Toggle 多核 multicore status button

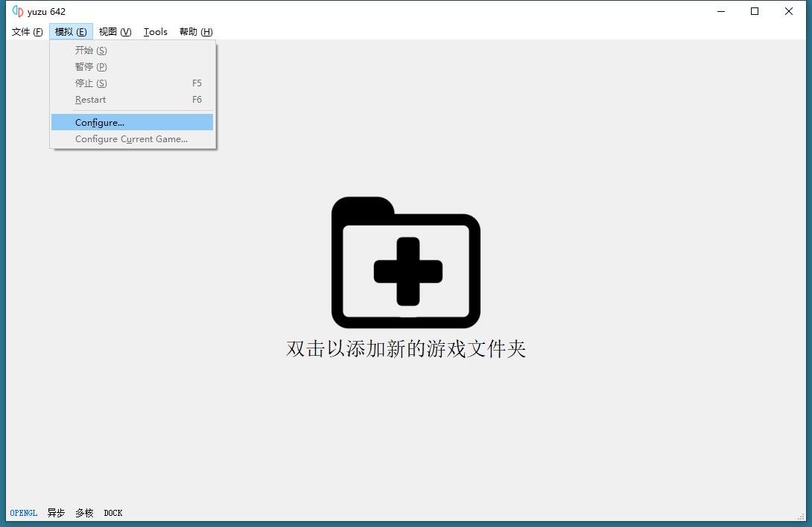click(x=84, y=513)
